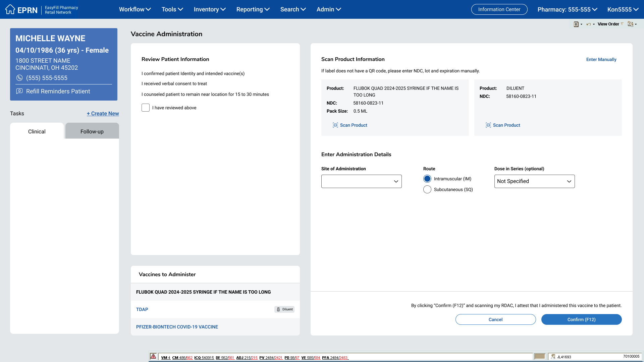
Task: Select Subcutaneous (SQ) route
Action: [x=427, y=189]
